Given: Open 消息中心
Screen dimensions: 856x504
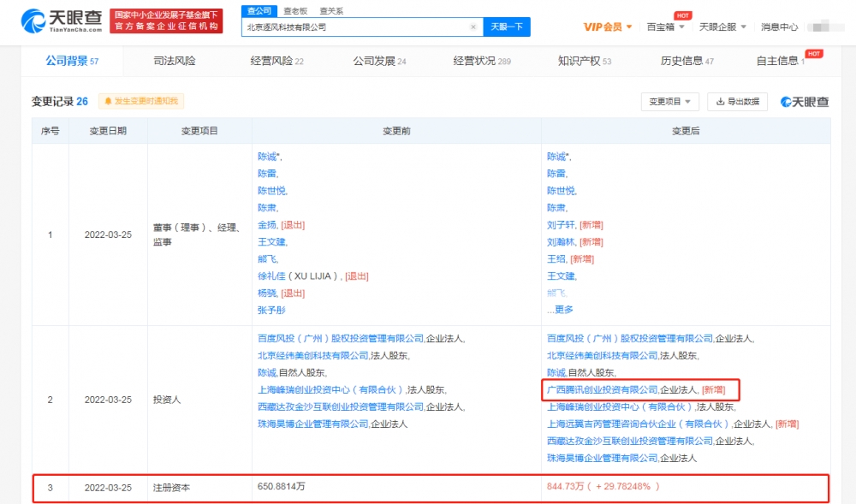Looking at the screenshot, I should click(779, 27).
